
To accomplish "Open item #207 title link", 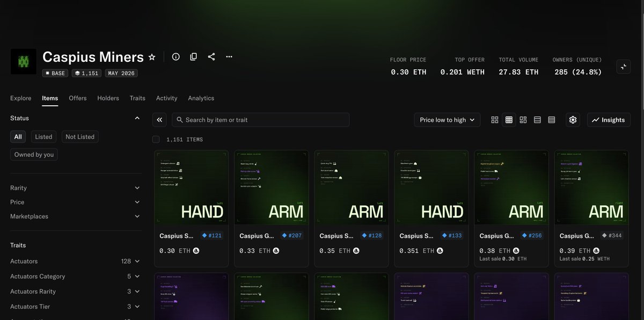I will point(257,236).
